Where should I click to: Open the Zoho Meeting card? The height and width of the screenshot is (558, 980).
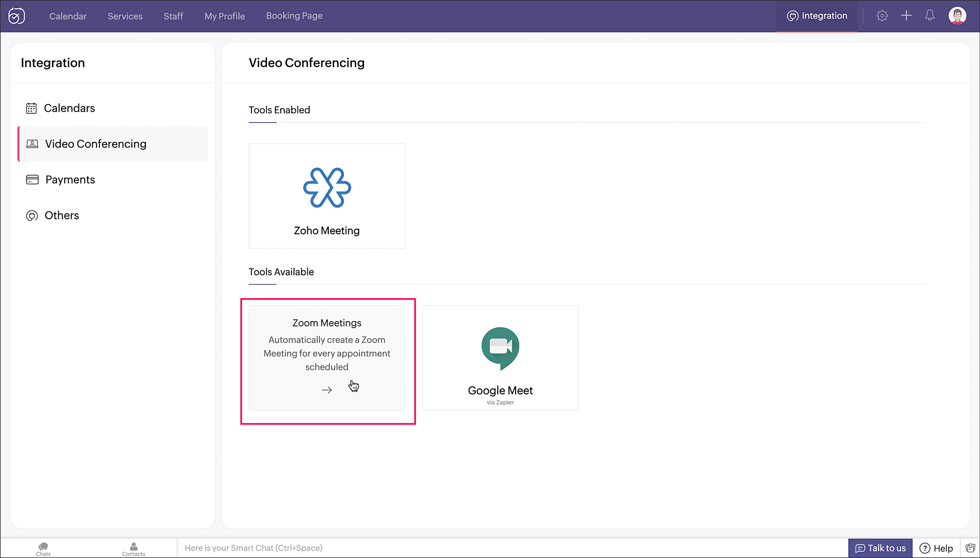tap(327, 196)
